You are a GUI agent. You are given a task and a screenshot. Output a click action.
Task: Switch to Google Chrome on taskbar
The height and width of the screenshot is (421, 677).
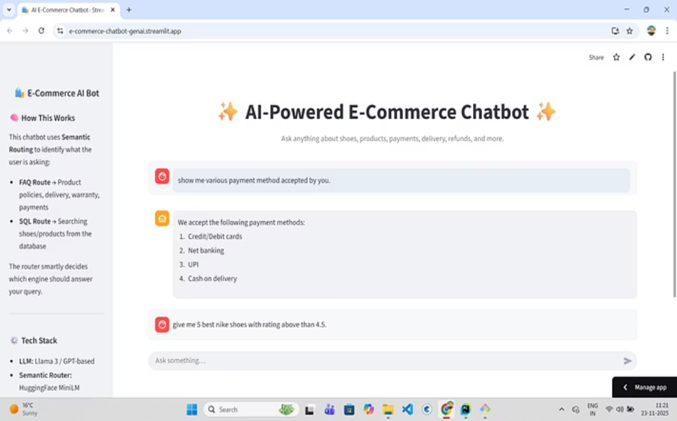[446, 409]
